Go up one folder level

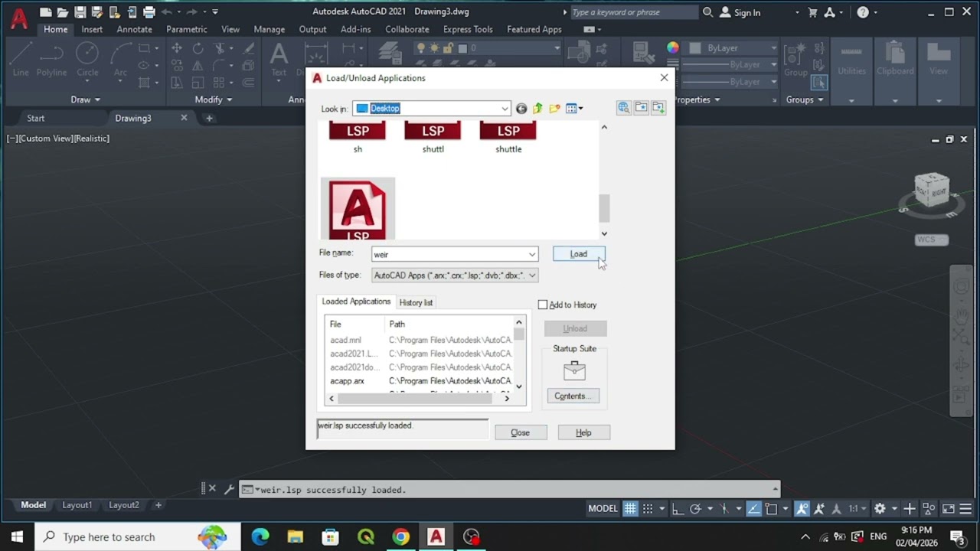[x=537, y=109]
